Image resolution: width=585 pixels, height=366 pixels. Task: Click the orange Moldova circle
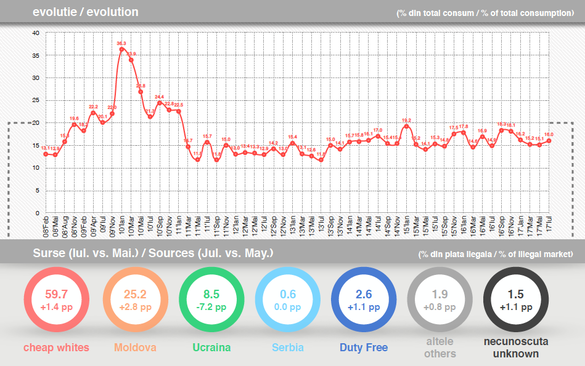[135, 300]
